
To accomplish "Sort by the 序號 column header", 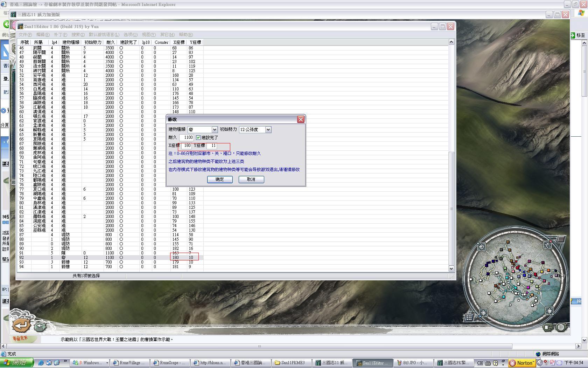I will pyautogui.click(x=24, y=42).
